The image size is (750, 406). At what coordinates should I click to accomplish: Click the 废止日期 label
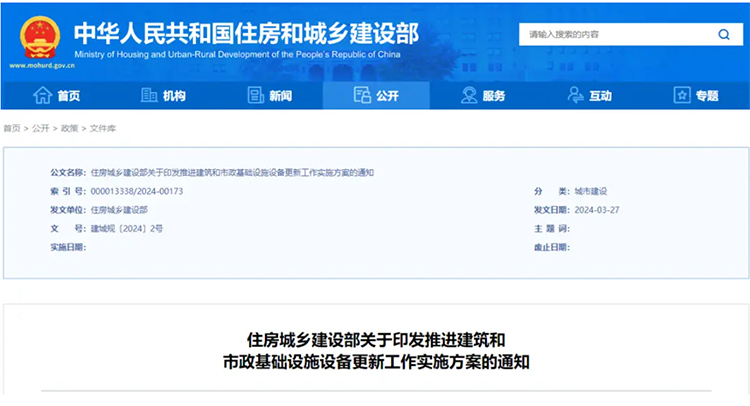[552, 247]
